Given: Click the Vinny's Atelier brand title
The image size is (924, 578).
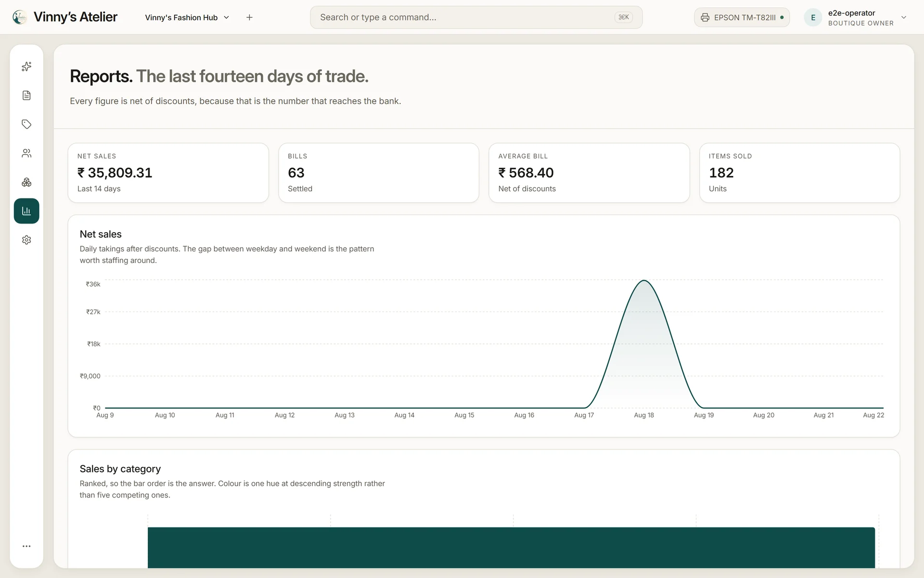Looking at the screenshot, I should click(76, 17).
